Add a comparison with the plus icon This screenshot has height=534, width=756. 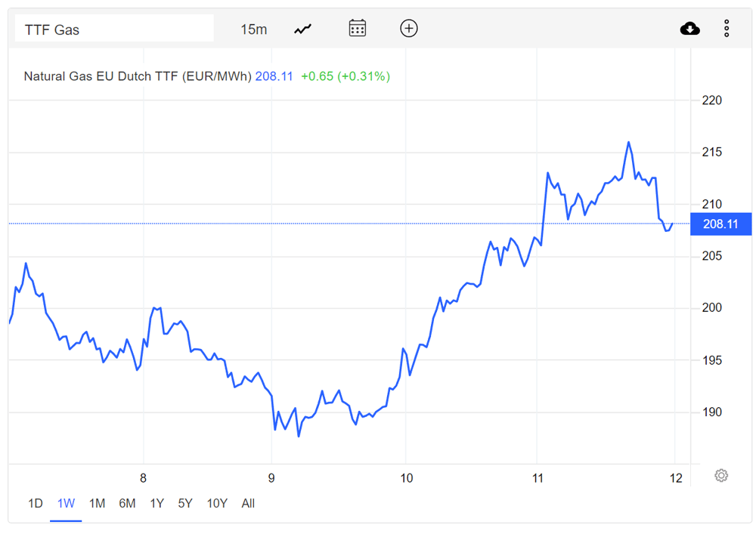(409, 29)
